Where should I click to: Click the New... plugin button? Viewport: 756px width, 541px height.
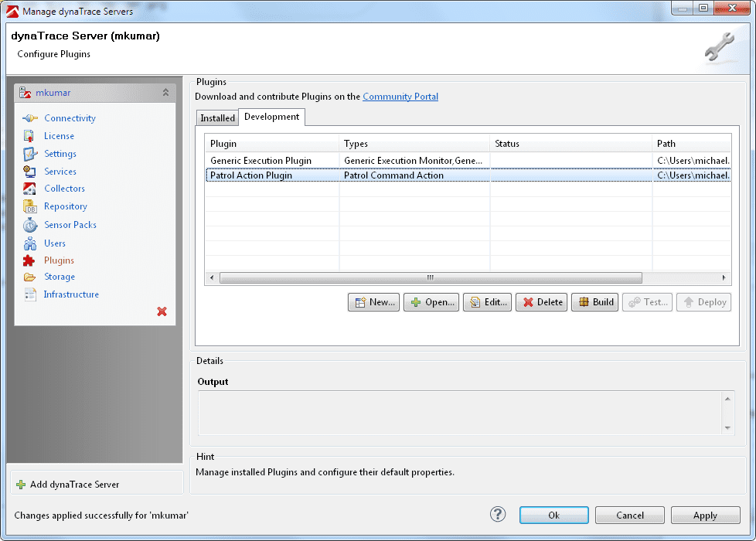click(373, 302)
